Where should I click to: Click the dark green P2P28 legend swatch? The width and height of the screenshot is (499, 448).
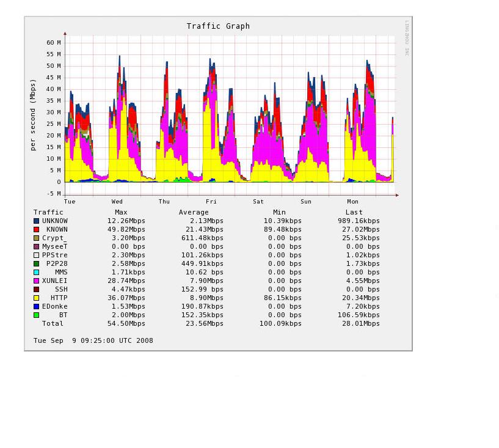[x=37, y=264]
